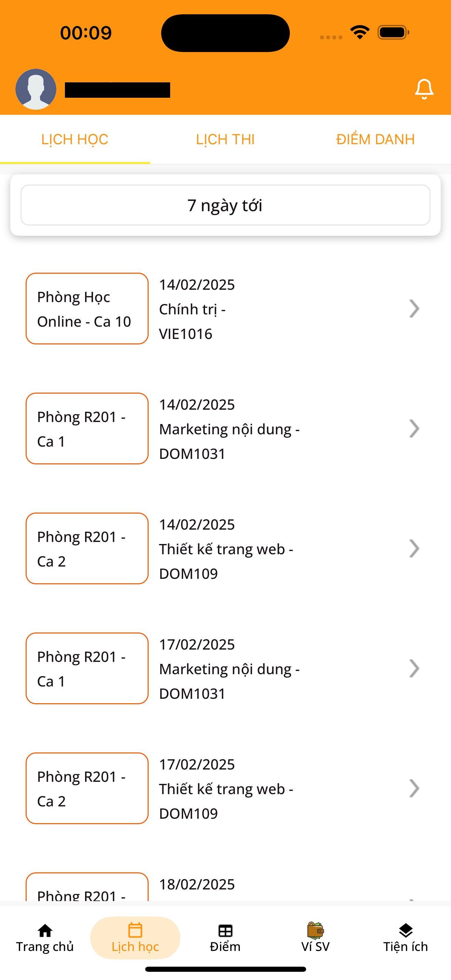
Task: Open the 18/02/2025 schedule entry
Action: click(225, 886)
